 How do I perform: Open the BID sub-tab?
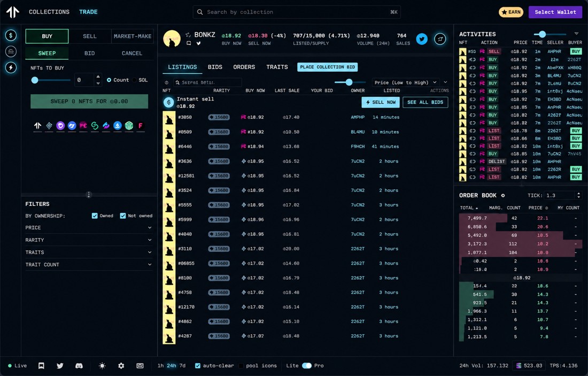[x=90, y=53]
